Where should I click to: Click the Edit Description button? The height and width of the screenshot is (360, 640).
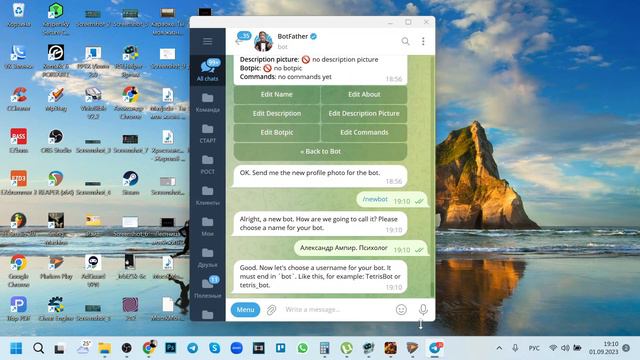pyautogui.click(x=277, y=113)
